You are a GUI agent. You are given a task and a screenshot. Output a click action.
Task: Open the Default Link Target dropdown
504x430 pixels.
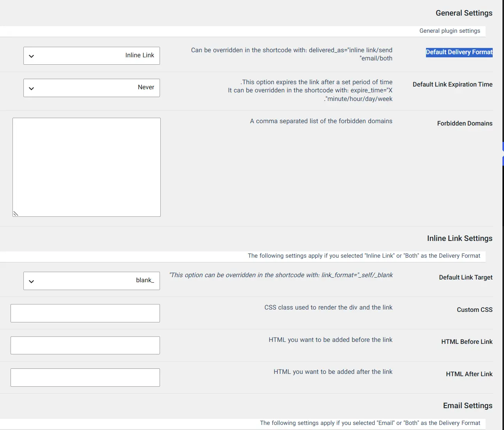(92, 281)
